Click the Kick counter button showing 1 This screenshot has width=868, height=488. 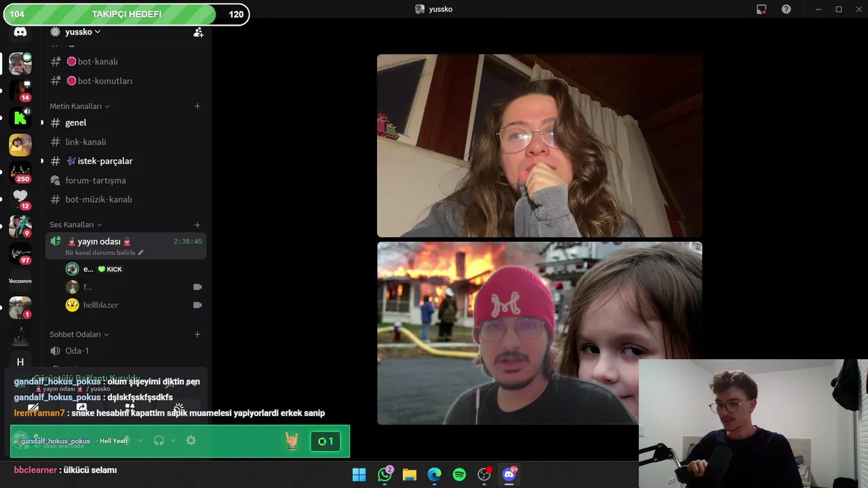click(325, 441)
